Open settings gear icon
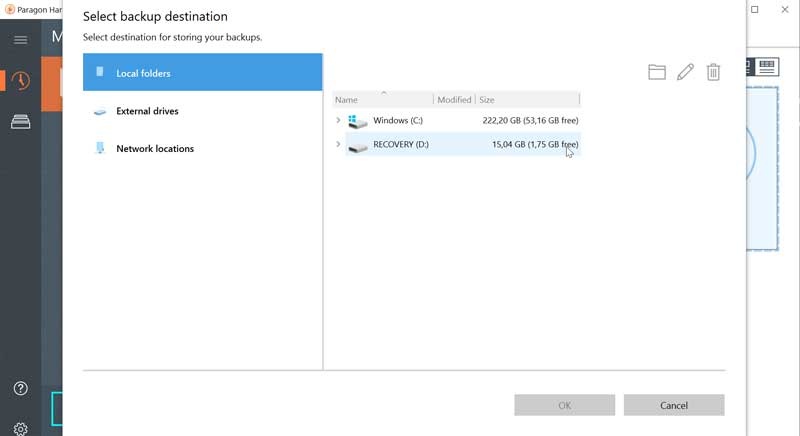800x436 pixels. 20,428
